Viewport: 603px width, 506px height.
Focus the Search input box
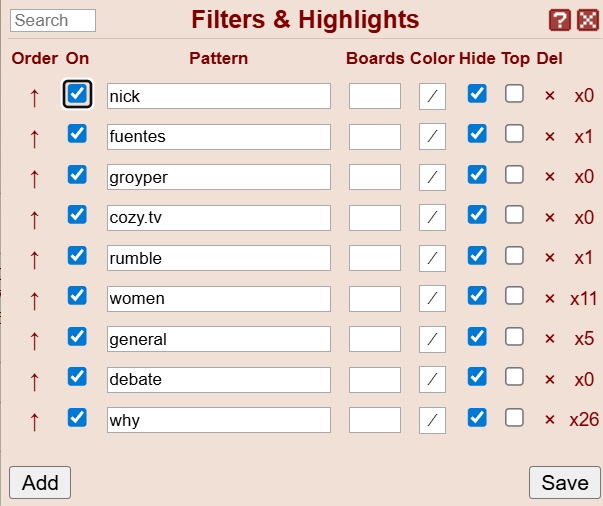(x=53, y=20)
